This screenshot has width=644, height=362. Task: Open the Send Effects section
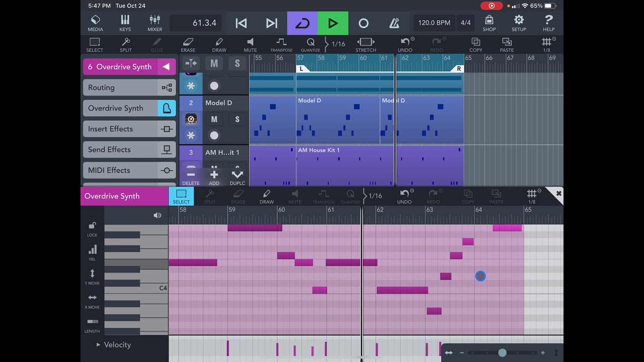(129, 149)
